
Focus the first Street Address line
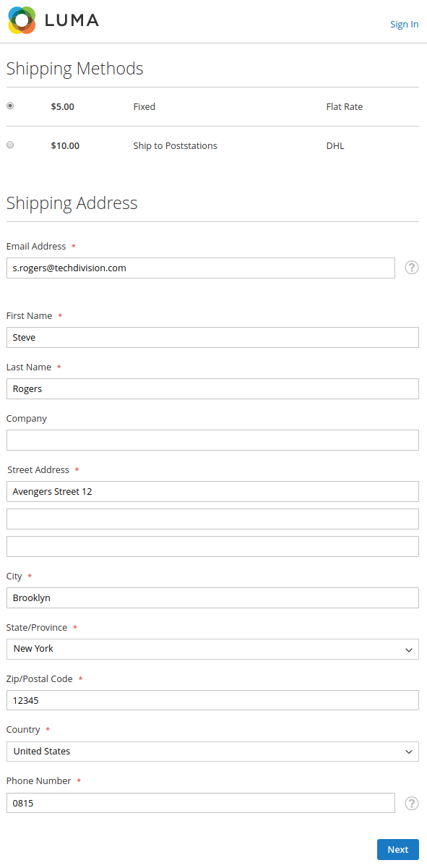(x=212, y=492)
